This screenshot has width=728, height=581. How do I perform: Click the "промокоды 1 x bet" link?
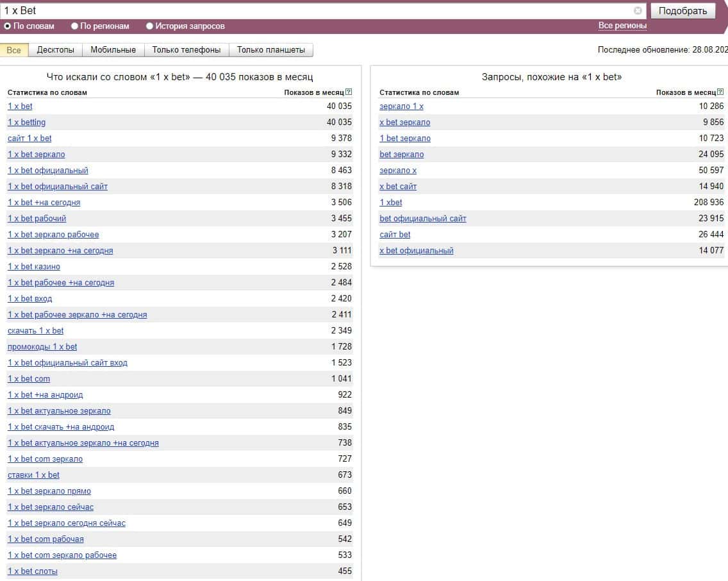pos(42,347)
